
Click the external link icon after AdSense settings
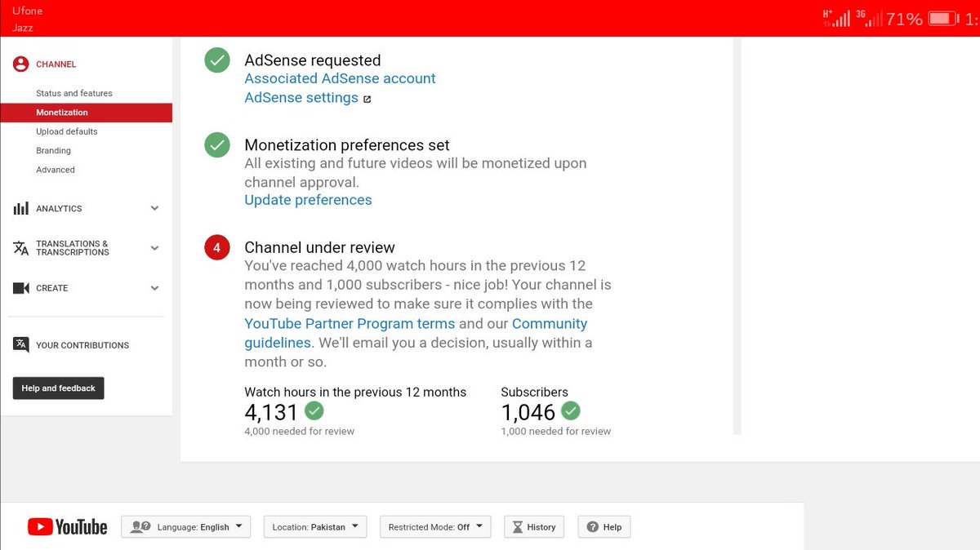tap(367, 99)
